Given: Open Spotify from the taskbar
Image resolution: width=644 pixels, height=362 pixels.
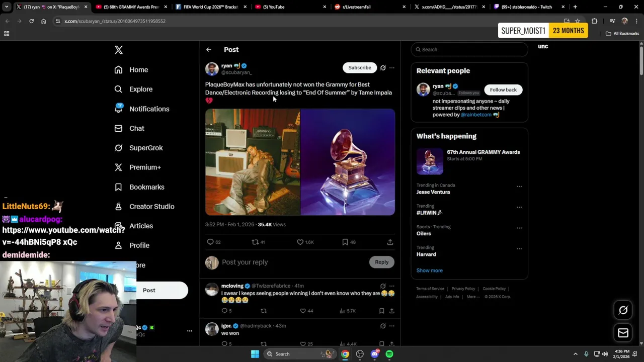Looking at the screenshot, I should point(389,354).
